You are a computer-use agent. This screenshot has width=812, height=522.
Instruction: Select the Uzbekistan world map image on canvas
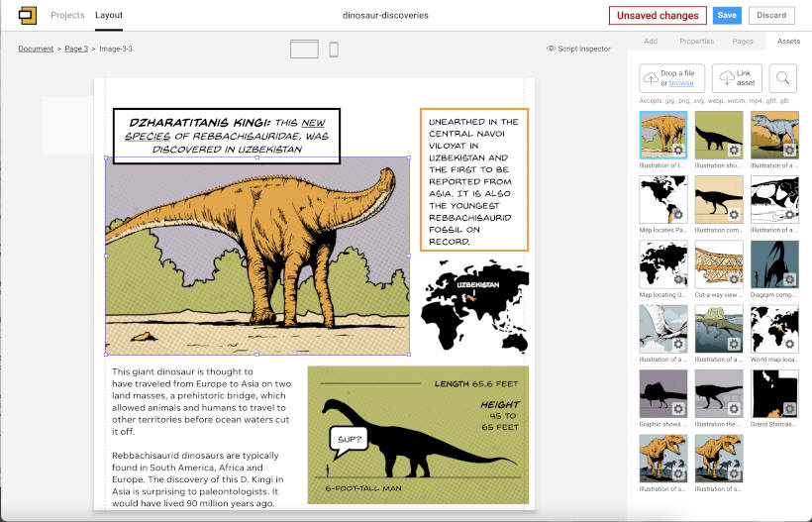tap(474, 307)
